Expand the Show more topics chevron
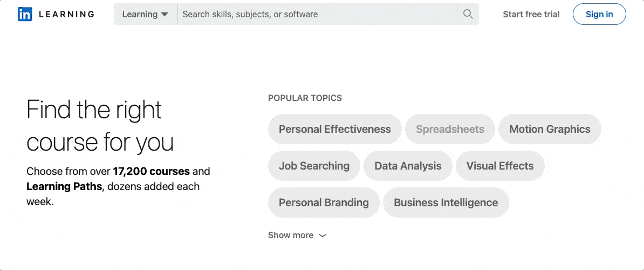The image size is (644, 270). click(323, 235)
